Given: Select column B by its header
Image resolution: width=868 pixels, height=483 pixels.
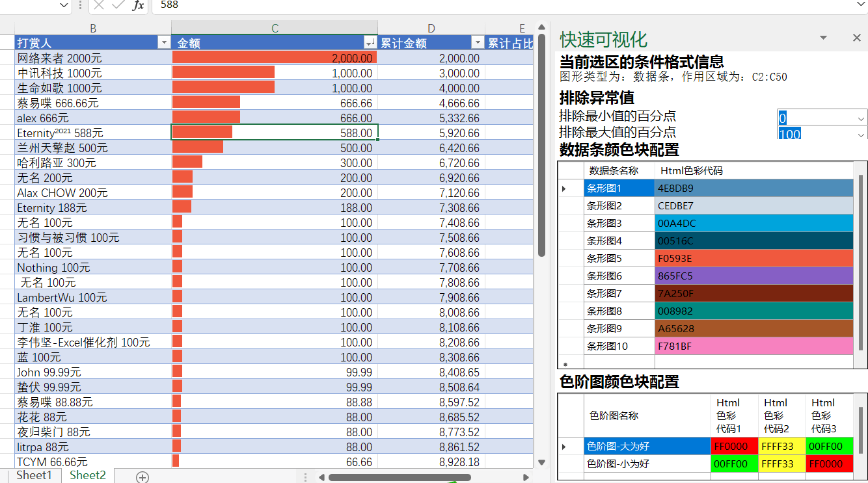Looking at the screenshot, I should 93,28.
